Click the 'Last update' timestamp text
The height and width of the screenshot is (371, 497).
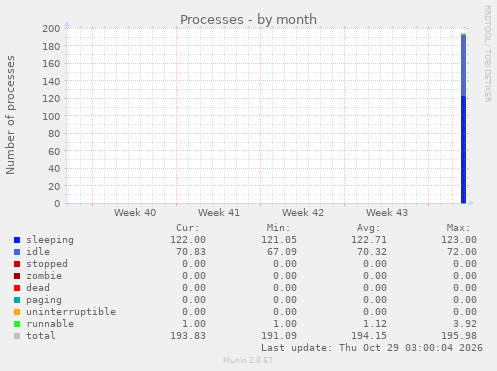(372, 348)
